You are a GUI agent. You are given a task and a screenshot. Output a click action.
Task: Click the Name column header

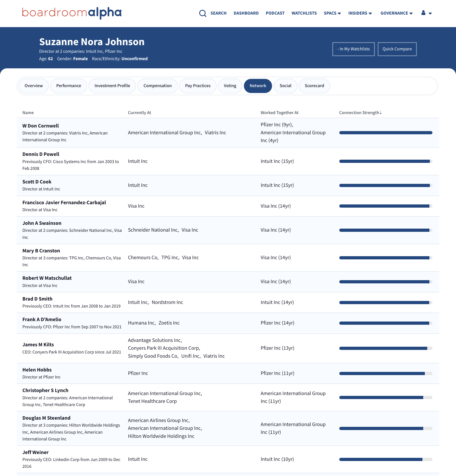click(28, 113)
